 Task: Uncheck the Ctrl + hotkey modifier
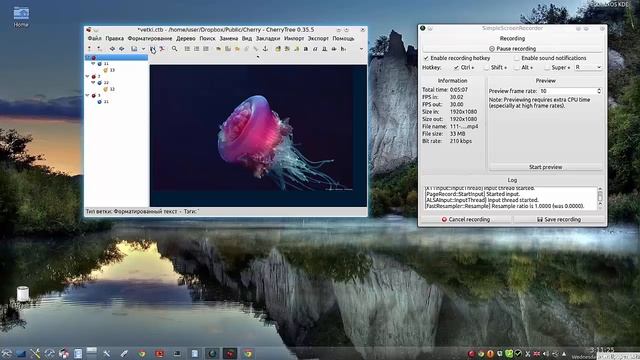[x=456, y=68]
